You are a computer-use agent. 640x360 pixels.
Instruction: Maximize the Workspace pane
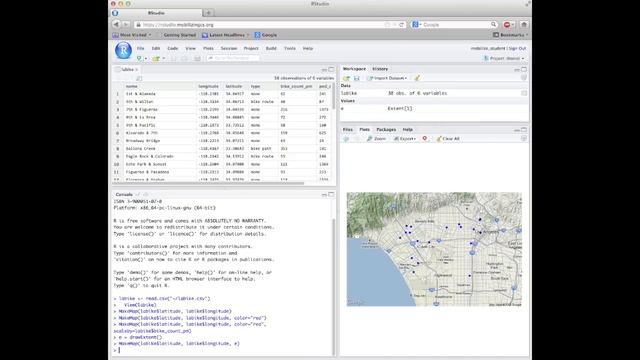(x=524, y=69)
